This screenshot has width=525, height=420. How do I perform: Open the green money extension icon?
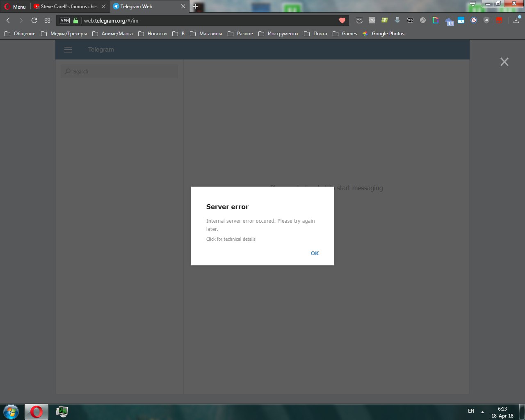click(x=384, y=20)
